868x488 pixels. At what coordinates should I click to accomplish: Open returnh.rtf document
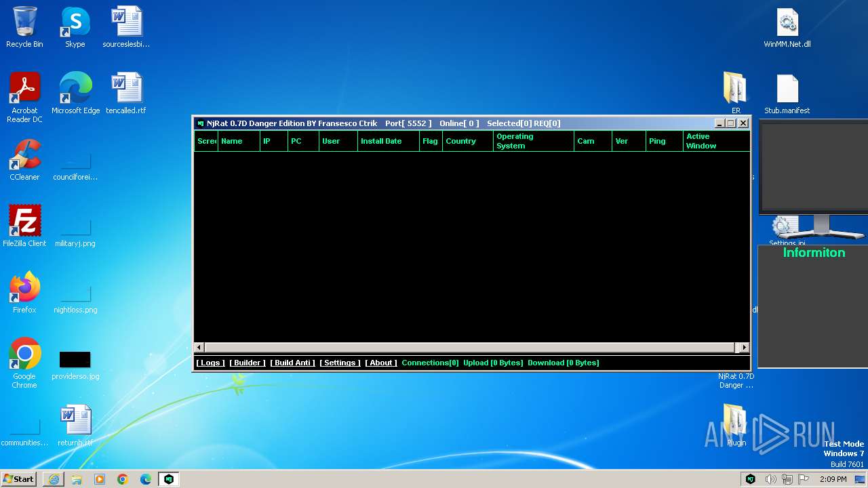pyautogui.click(x=75, y=426)
